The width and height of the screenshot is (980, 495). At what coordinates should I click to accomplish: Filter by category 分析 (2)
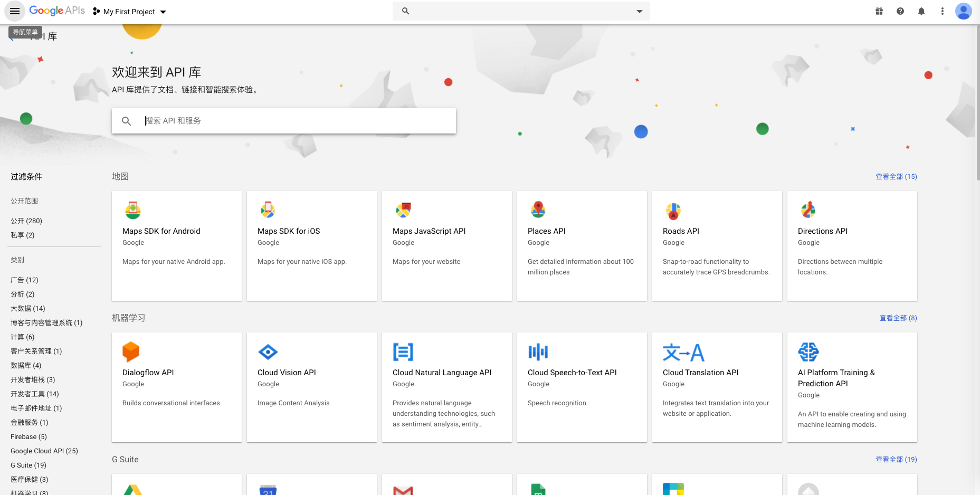coord(23,294)
